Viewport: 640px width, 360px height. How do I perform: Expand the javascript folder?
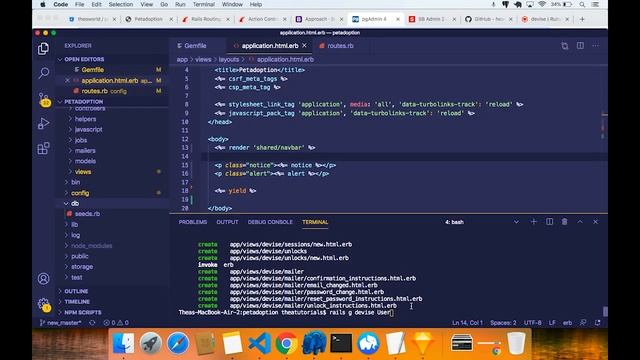tap(88, 129)
